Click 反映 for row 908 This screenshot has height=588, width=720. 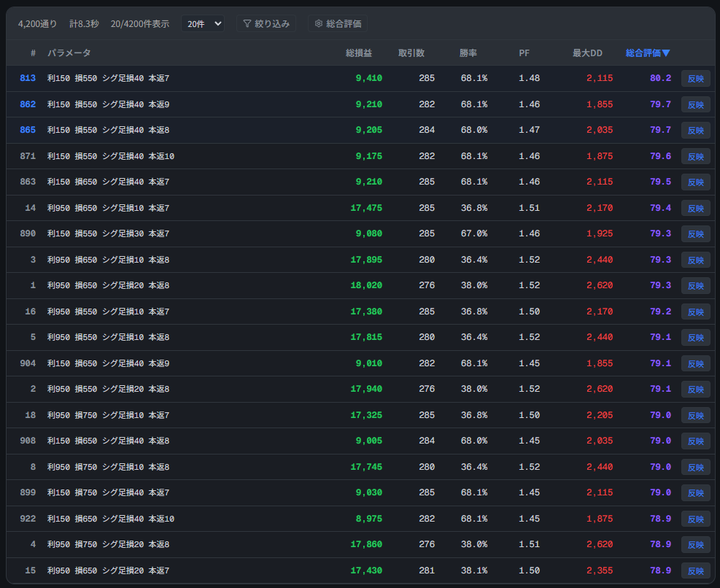tap(696, 441)
